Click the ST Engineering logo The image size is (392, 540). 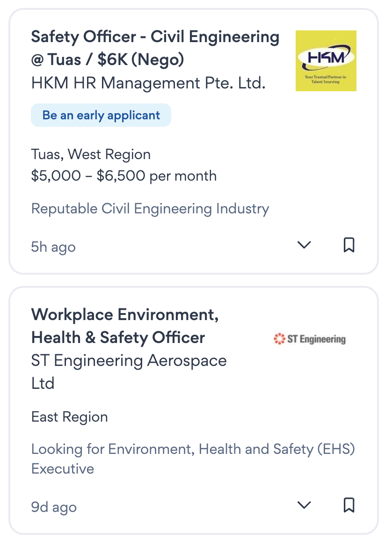click(x=310, y=339)
